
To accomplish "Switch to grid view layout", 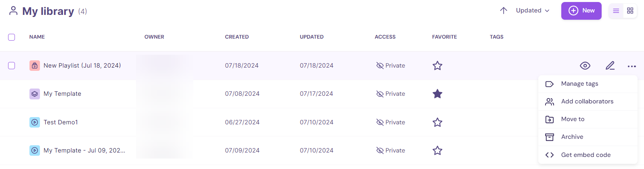I will (630, 11).
